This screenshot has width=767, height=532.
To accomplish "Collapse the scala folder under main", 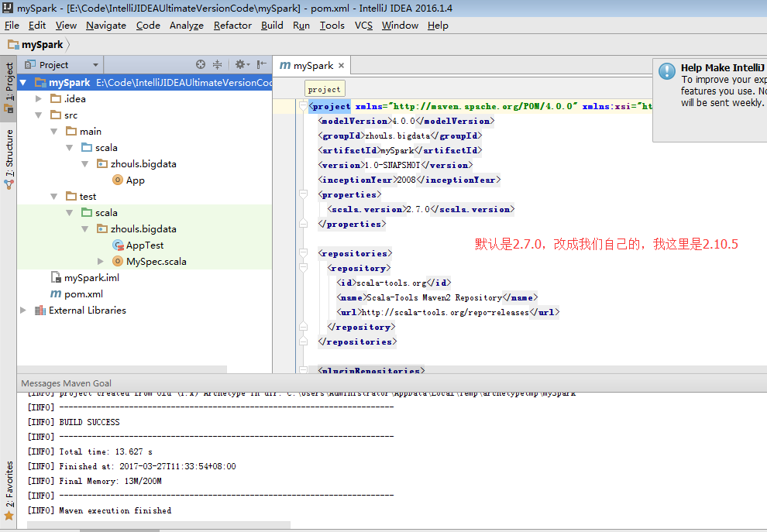I will (x=70, y=148).
